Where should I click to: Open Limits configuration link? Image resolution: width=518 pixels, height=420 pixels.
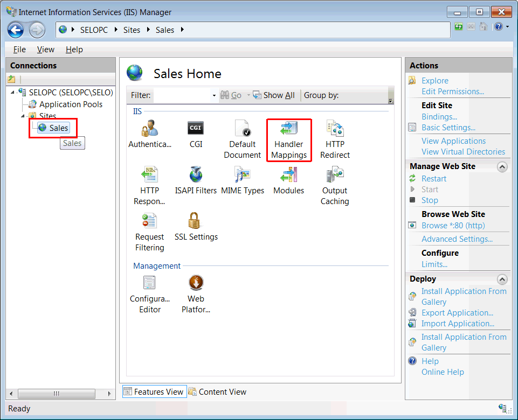point(434,264)
